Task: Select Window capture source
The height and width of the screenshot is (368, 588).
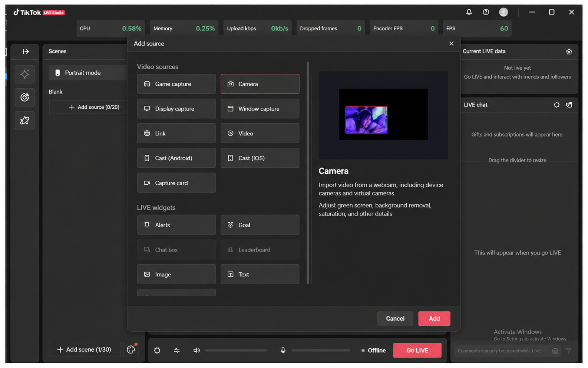Action: coord(260,109)
